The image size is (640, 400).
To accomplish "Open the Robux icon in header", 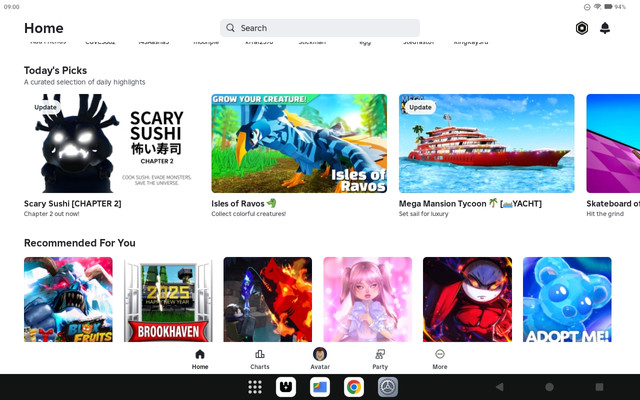I will [x=582, y=28].
